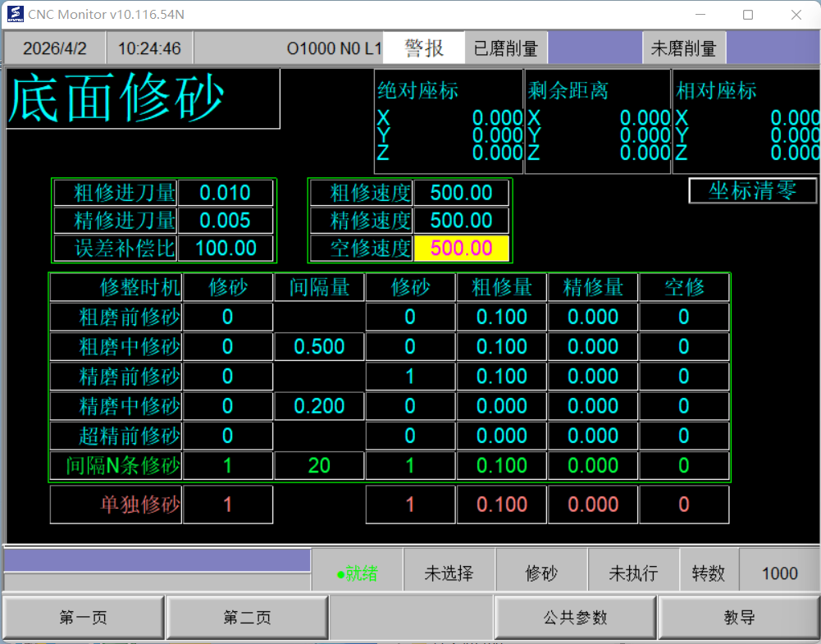Screen dimensions: 821x644
Task: Edit the 粗修速度 value field
Action: 461,194
